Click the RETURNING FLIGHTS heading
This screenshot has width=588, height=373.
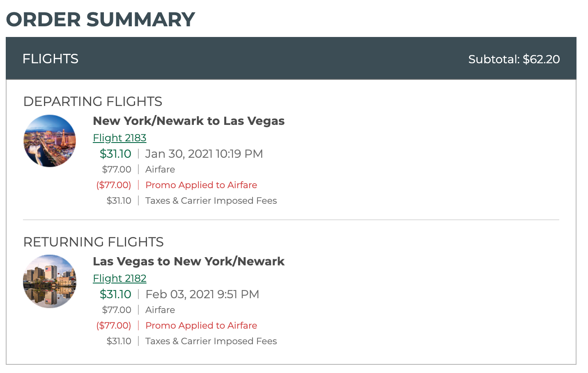(94, 242)
